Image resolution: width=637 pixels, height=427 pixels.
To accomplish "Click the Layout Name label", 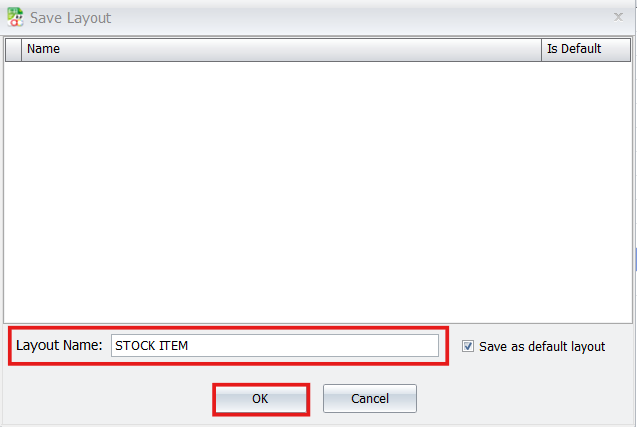I will pos(59,345).
